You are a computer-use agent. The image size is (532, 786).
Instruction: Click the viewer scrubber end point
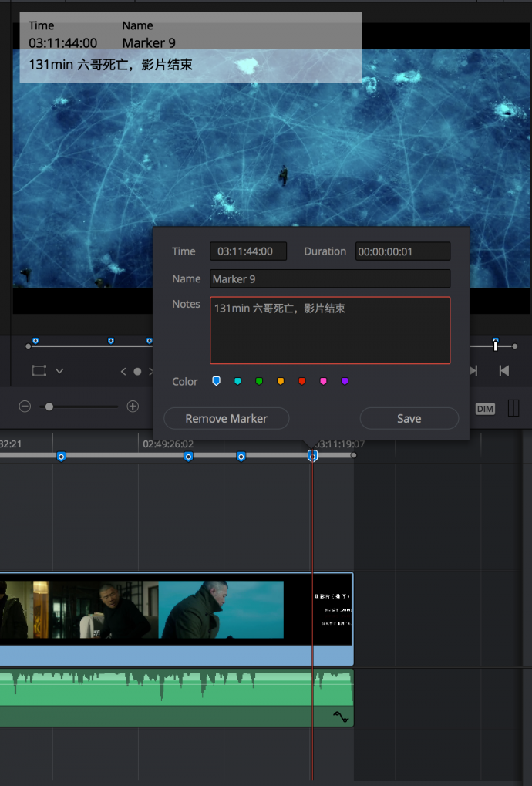pos(514,346)
